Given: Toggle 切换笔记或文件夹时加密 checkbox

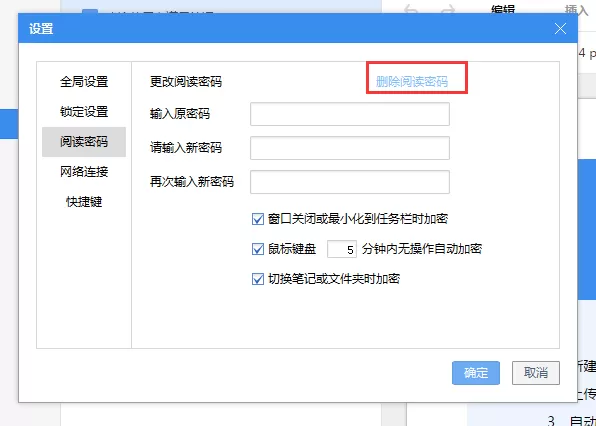Looking at the screenshot, I should [258, 279].
